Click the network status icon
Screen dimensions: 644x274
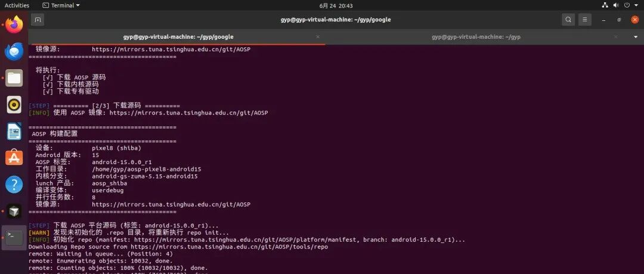coord(605,5)
